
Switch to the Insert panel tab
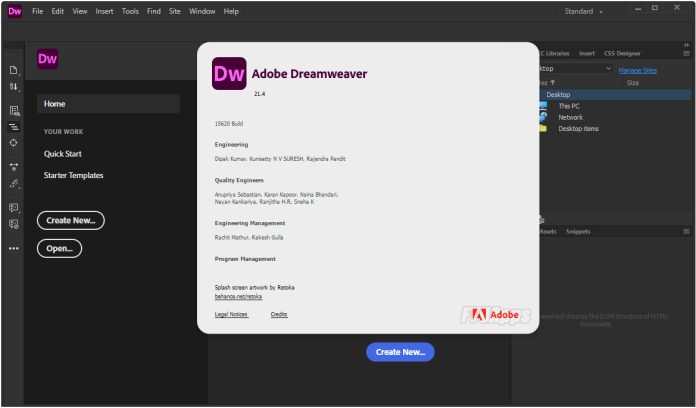pyautogui.click(x=587, y=53)
